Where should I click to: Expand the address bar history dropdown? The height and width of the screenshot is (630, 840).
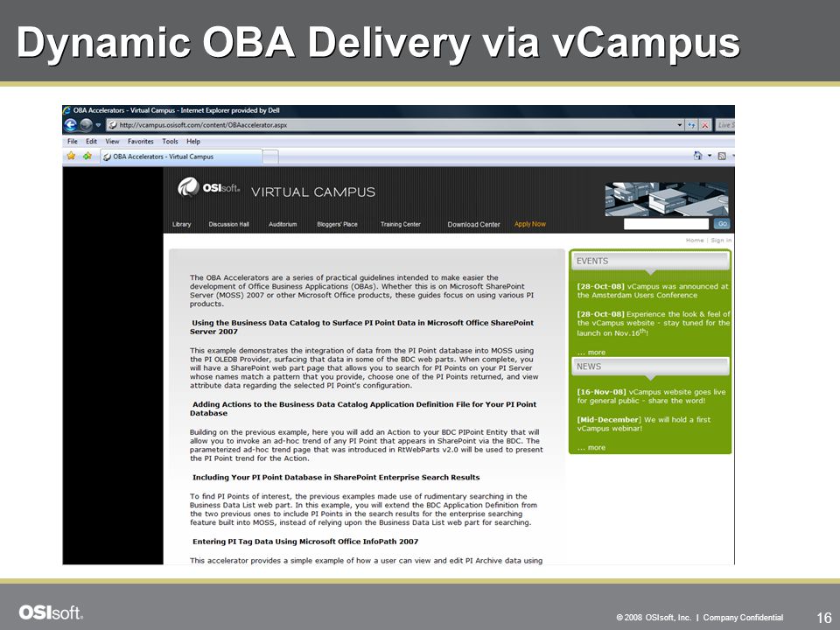680,125
